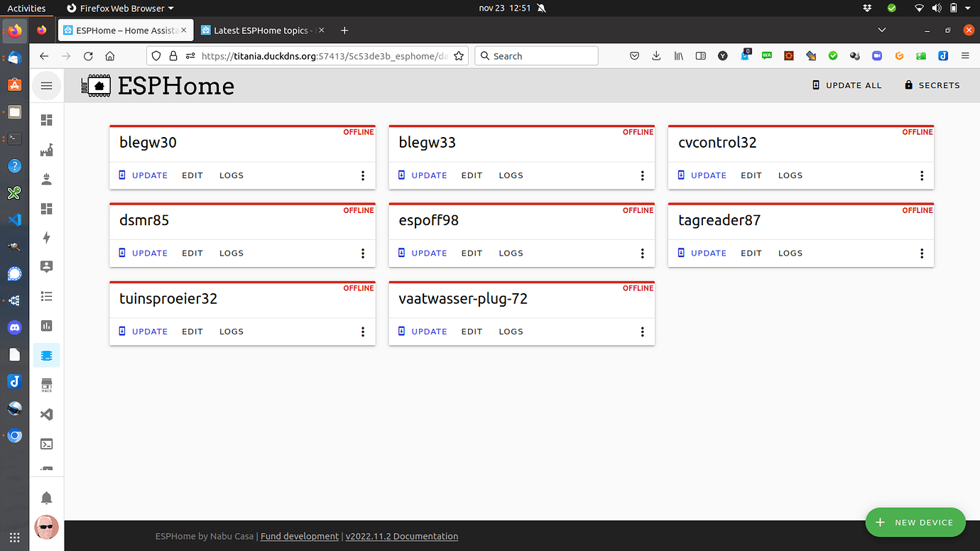This screenshot has width=980, height=551.
Task: Open the History bar-chart icon
Action: coord(46,325)
